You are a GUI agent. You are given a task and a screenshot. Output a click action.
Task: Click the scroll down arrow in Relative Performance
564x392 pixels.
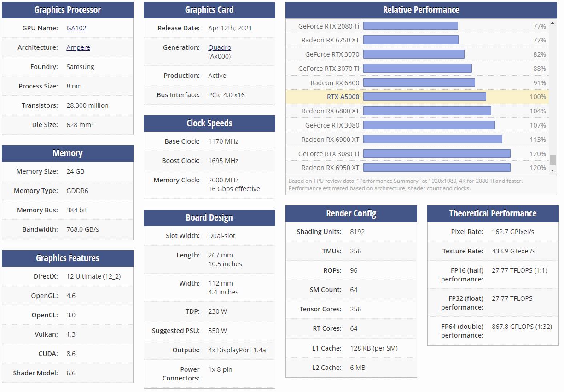(x=553, y=170)
